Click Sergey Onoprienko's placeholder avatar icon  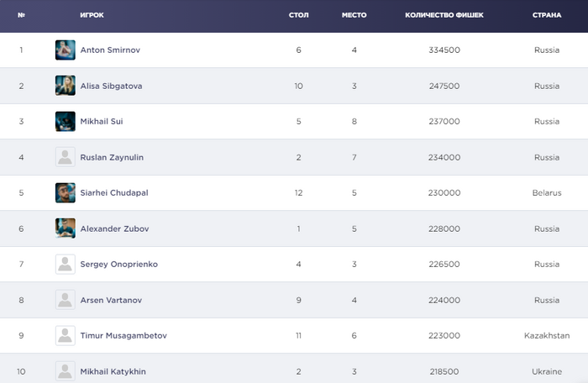tap(66, 264)
